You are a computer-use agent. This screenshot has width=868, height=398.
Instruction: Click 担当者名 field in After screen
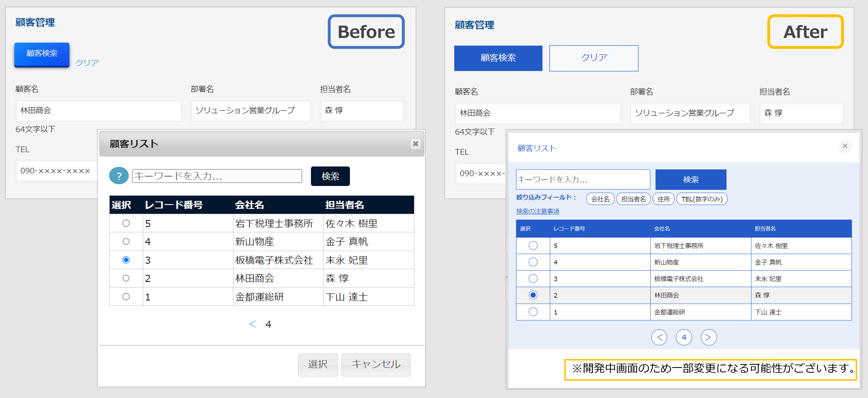(801, 113)
